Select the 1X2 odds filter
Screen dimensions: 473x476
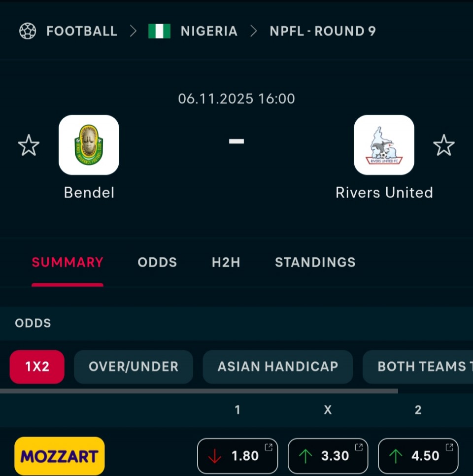pos(37,367)
